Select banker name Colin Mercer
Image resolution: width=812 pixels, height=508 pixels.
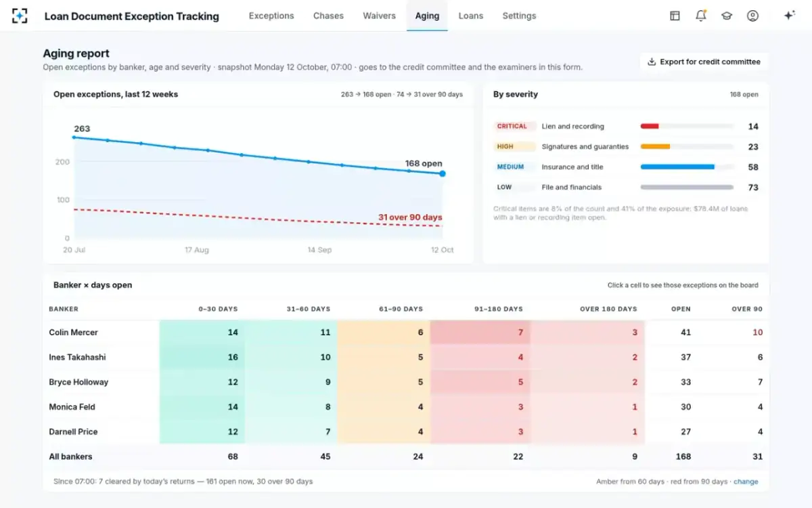point(73,333)
